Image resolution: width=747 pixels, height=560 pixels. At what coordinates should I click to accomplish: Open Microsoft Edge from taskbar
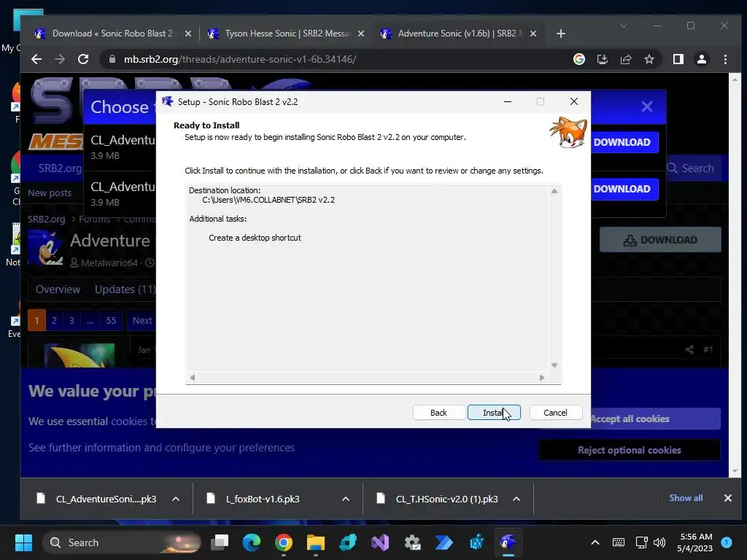pyautogui.click(x=252, y=542)
